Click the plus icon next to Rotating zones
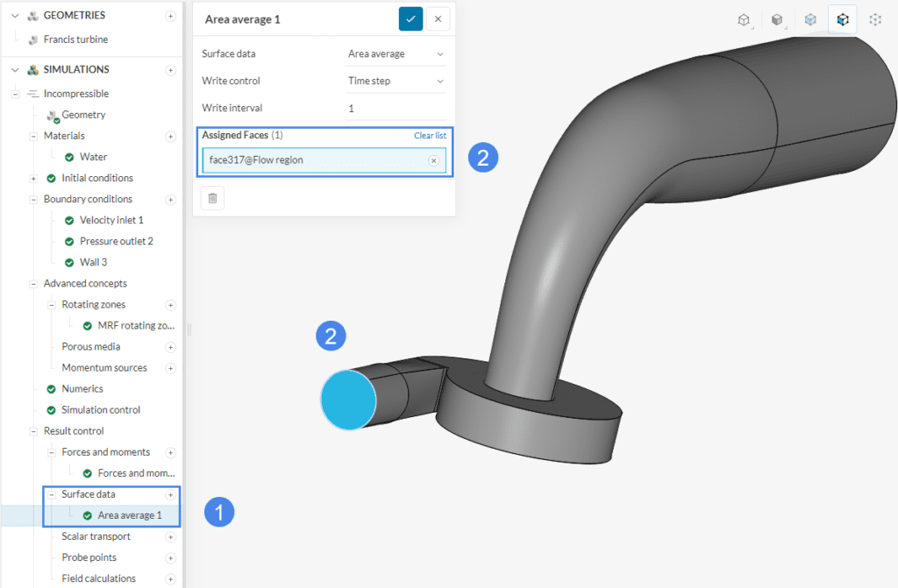 tap(171, 304)
